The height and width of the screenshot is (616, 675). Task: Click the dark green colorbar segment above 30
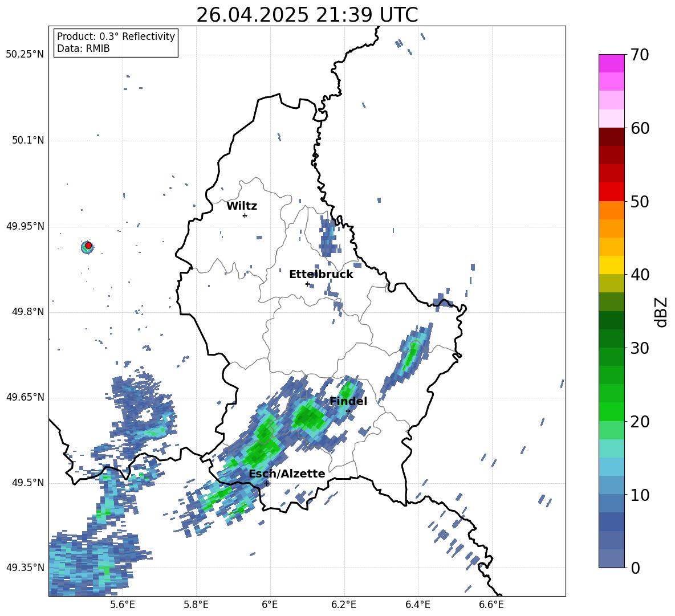(x=611, y=338)
